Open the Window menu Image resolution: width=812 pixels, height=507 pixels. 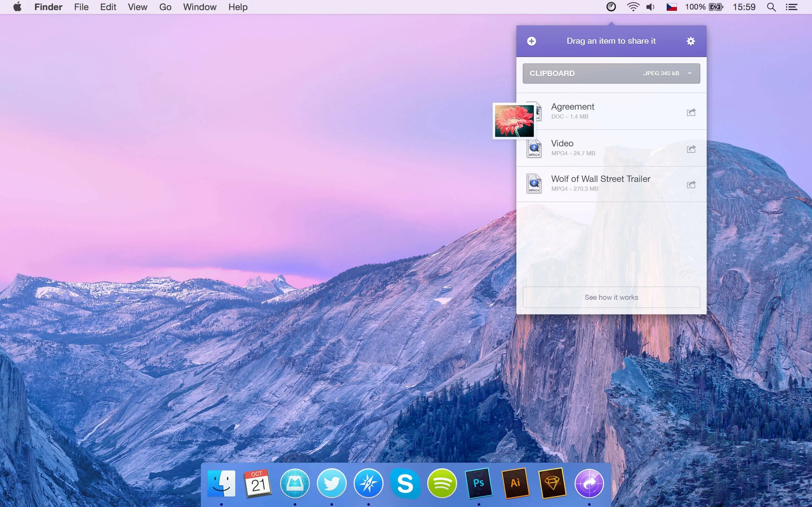coord(200,7)
